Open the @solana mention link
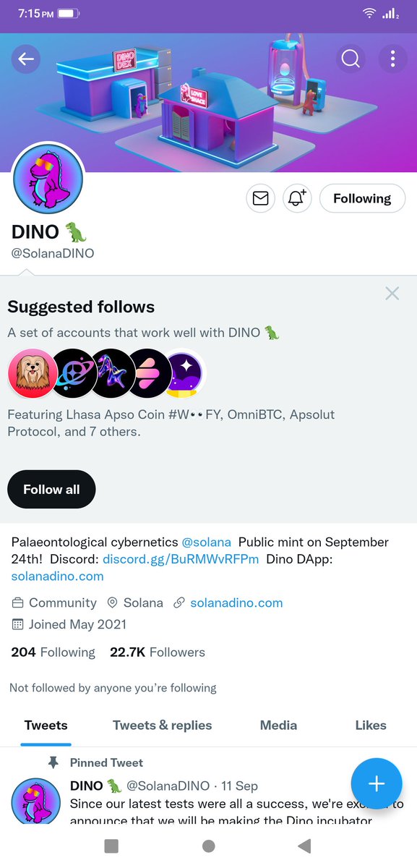 (x=207, y=542)
